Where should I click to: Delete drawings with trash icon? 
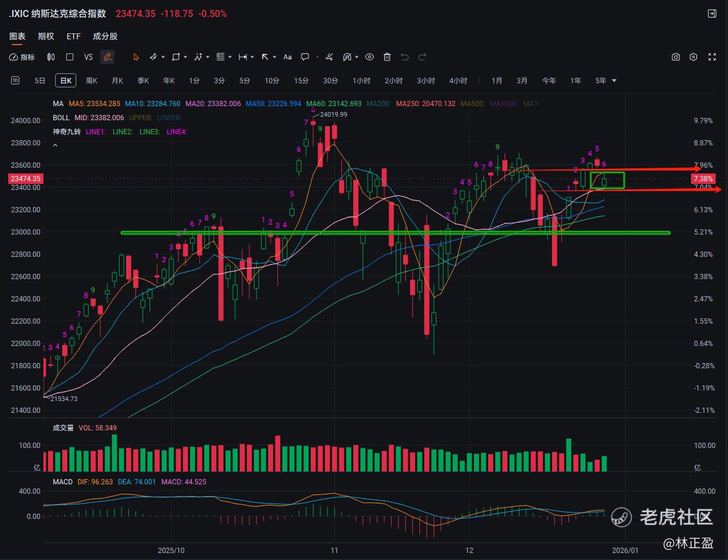click(x=387, y=57)
